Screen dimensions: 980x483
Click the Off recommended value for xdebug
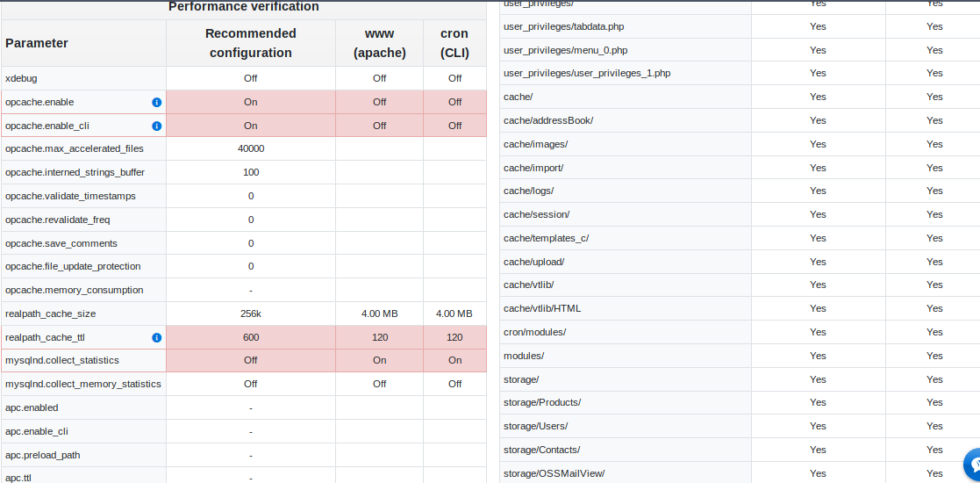251,78
